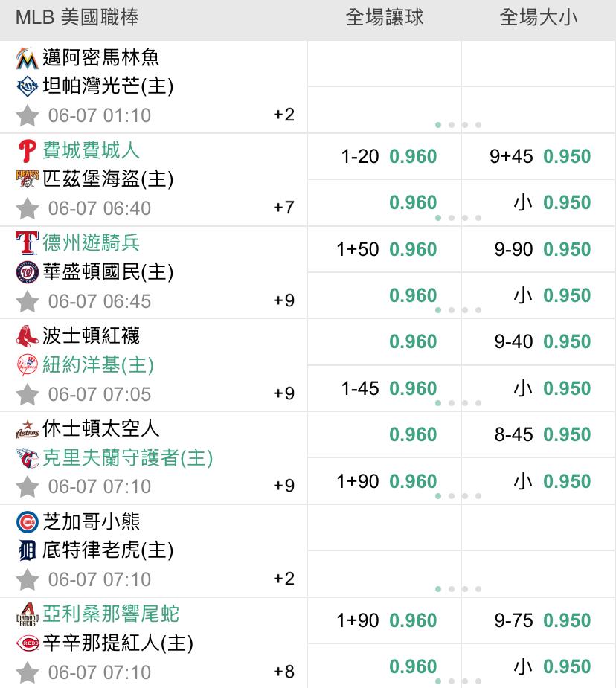Open +2 extra markets for Cubs game
Image resolution: width=616 pixels, height=688 pixels.
click(x=284, y=579)
